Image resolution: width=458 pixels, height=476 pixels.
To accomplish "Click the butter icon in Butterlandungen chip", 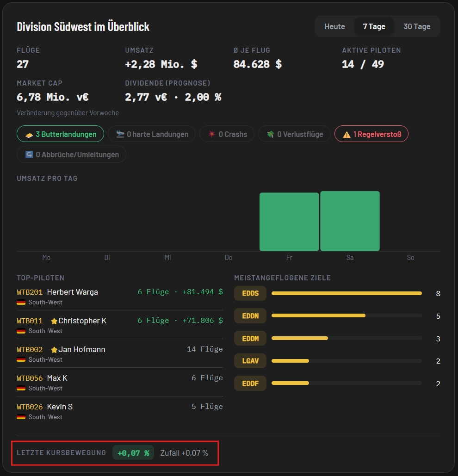I will 29,135.
